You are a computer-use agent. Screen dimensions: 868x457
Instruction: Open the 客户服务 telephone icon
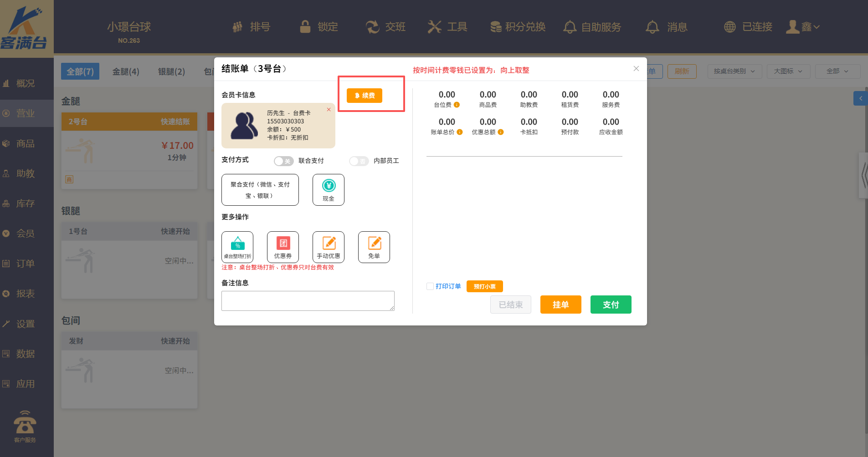(25, 423)
